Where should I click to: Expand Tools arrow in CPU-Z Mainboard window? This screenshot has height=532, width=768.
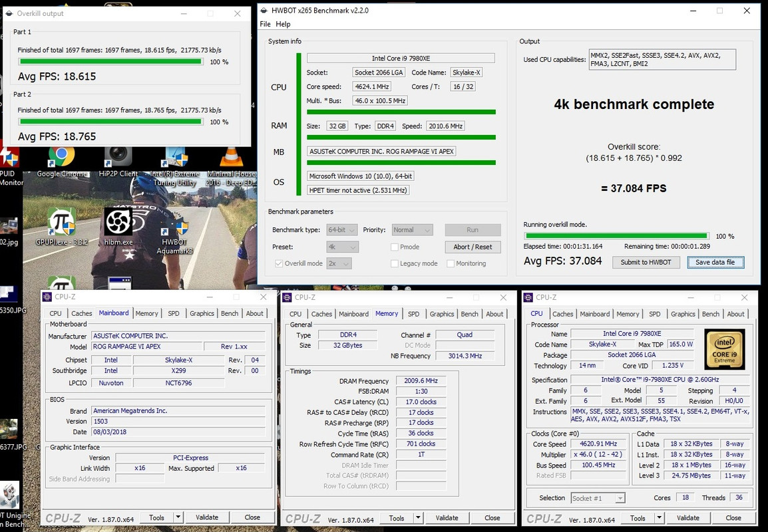pyautogui.click(x=178, y=517)
